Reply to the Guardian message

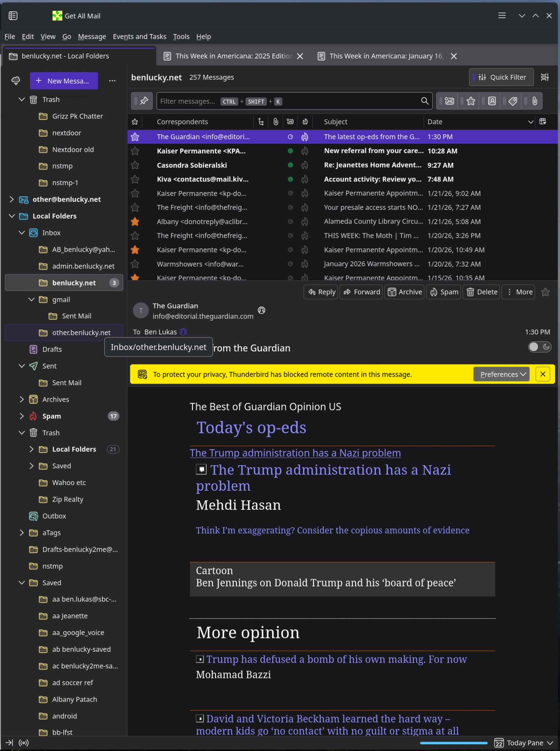321,292
